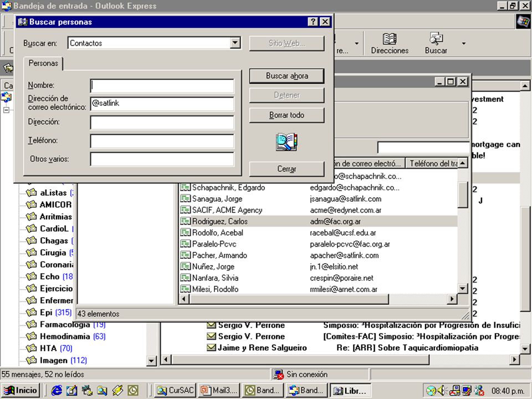Click into the Teléfono field

tap(162, 141)
